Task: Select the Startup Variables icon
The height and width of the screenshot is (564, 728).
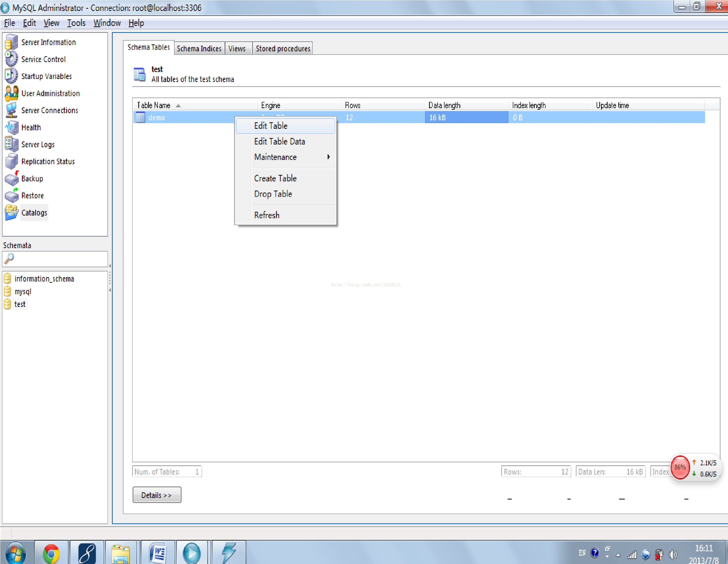Action: point(11,76)
